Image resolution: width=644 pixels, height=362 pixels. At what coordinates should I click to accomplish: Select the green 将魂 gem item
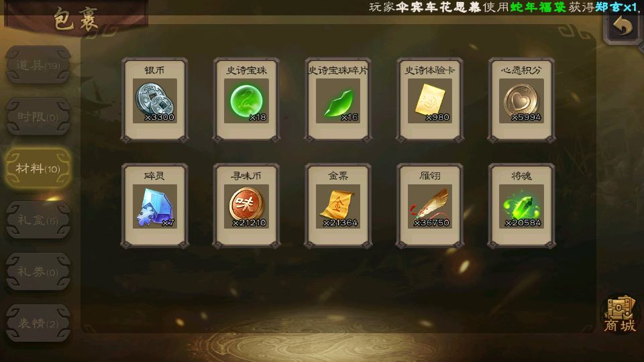coord(522,206)
